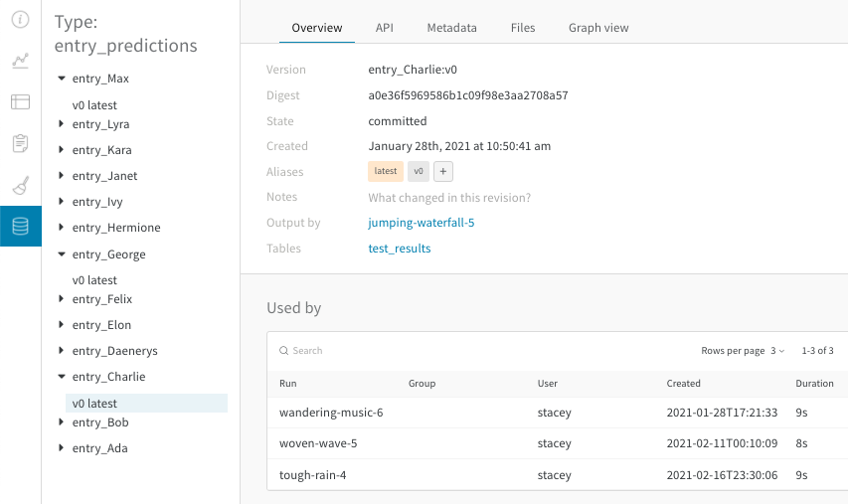Open the test_results table link

(x=399, y=249)
